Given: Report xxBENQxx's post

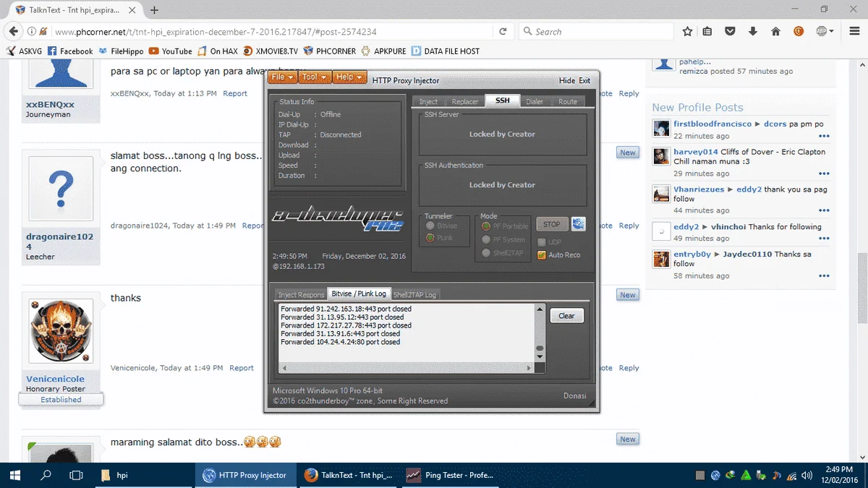Looking at the screenshot, I should pyautogui.click(x=235, y=94).
